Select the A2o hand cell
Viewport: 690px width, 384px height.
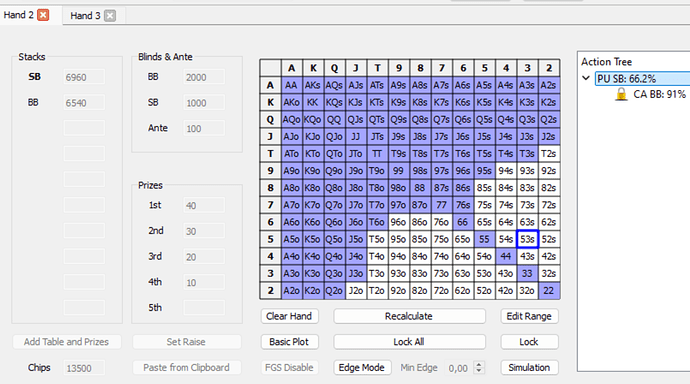(x=291, y=291)
